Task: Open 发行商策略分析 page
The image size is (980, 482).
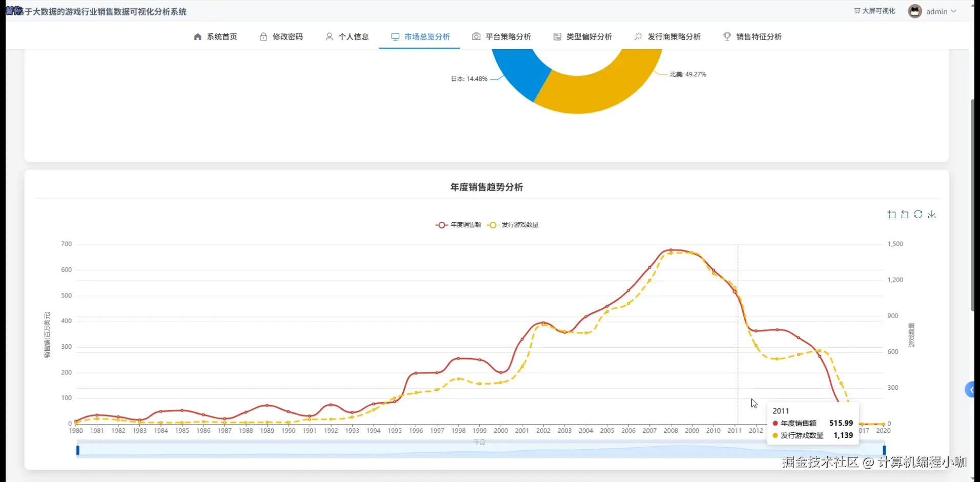Action: pos(667,36)
